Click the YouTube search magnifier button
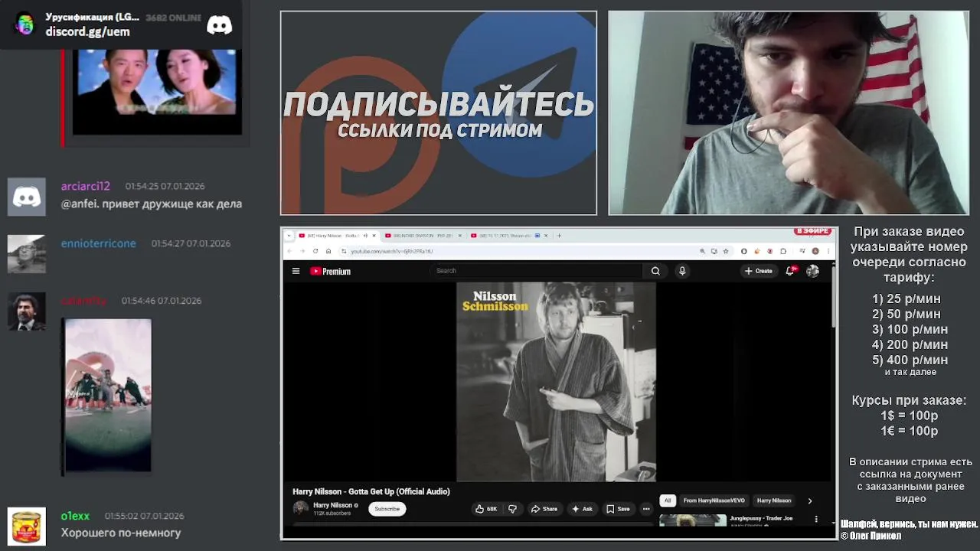The height and width of the screenshot is (551, 980). pyautogui.click(x=655, y=271)
